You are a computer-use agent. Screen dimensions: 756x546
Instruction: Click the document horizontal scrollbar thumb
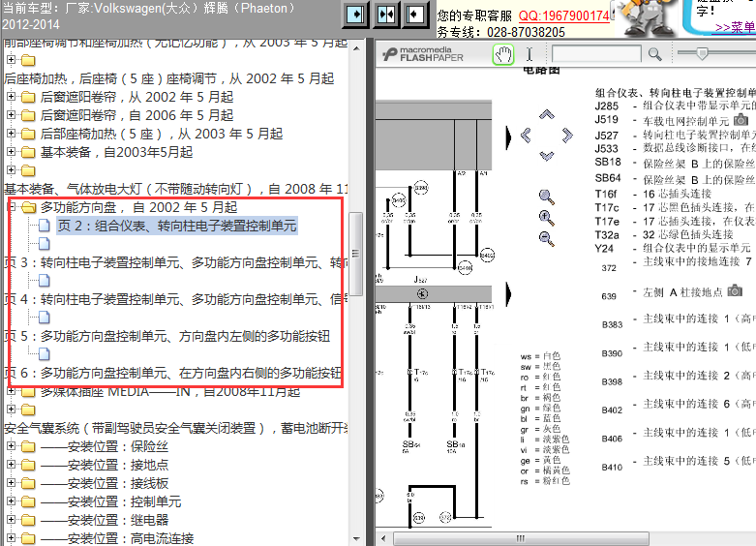click(521, 538)
